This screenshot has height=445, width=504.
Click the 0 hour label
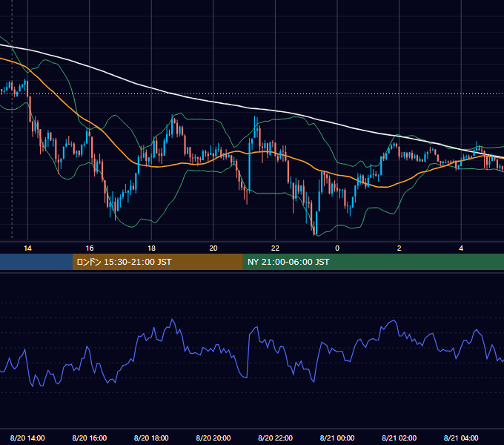point(337,248)
